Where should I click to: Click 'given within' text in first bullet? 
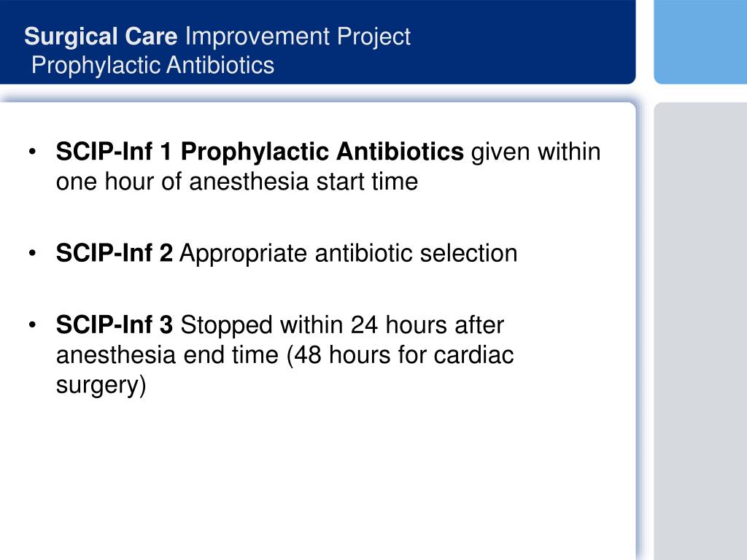536,152
